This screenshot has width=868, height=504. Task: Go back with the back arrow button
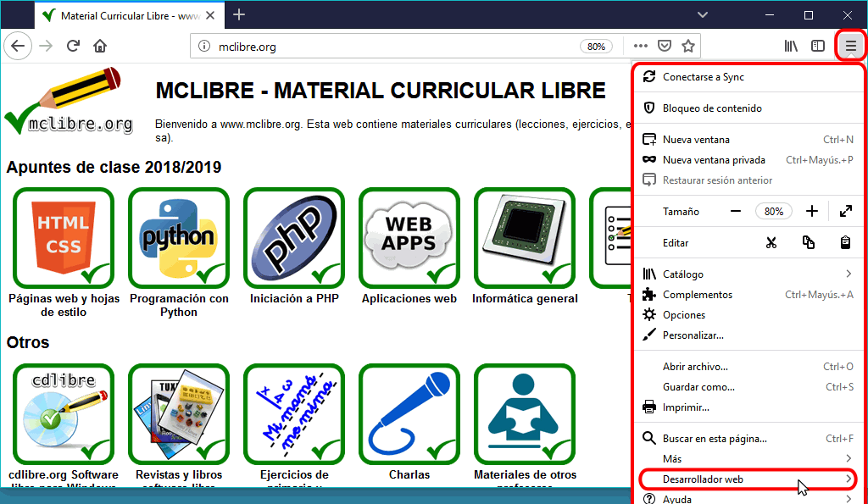pyautogui.click(x=18, y=46)
